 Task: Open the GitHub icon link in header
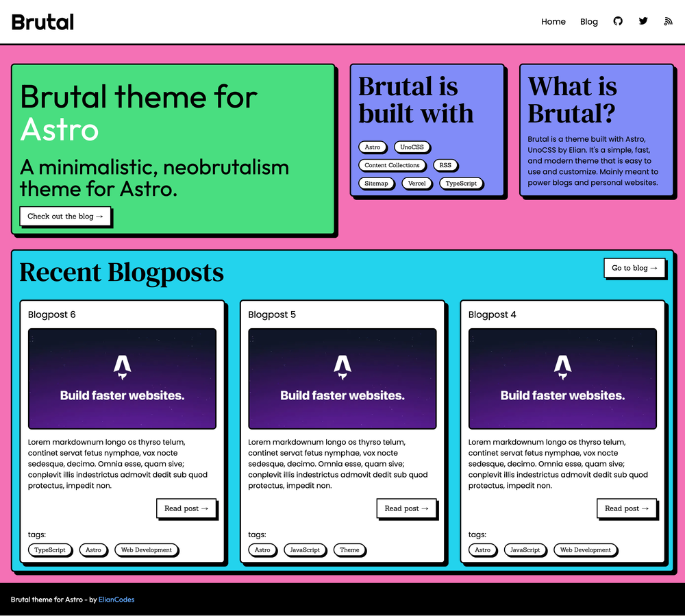(x=618, y=21)
